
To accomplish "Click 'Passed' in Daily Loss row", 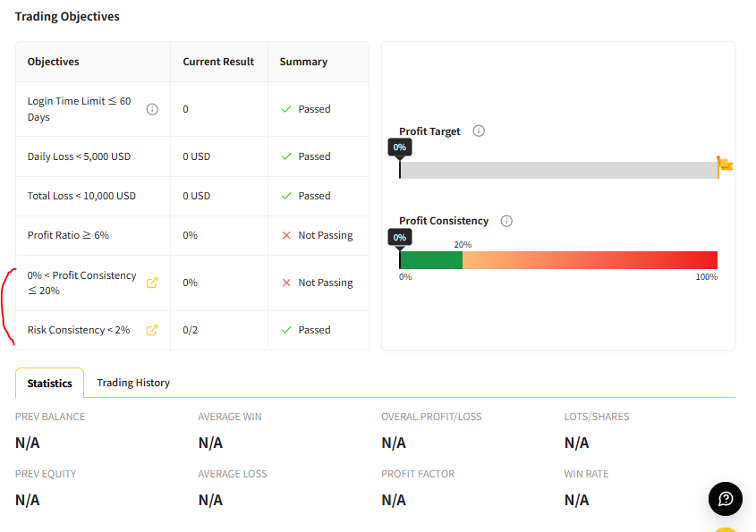I will tap(314, 156).
